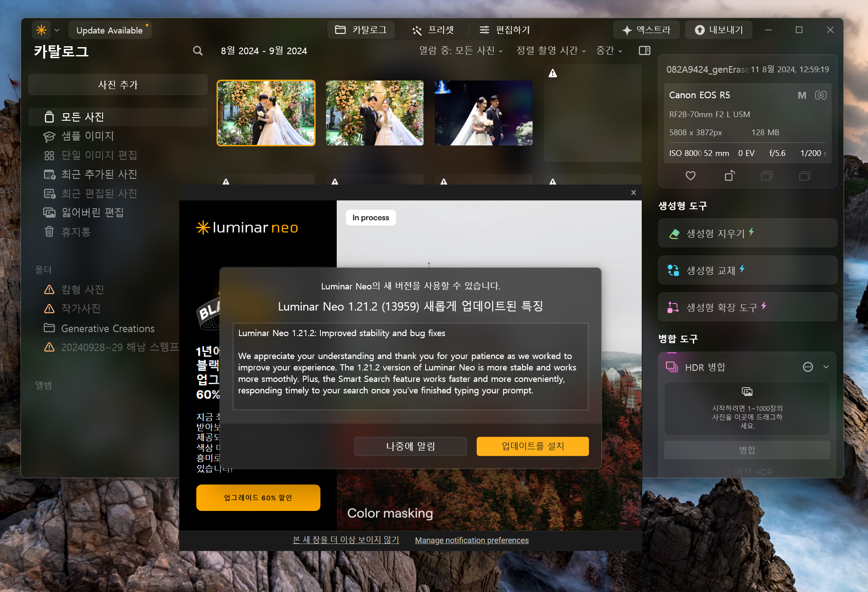Open the 정렬 촬영 시간 sort dropdown

click(551, 51)
